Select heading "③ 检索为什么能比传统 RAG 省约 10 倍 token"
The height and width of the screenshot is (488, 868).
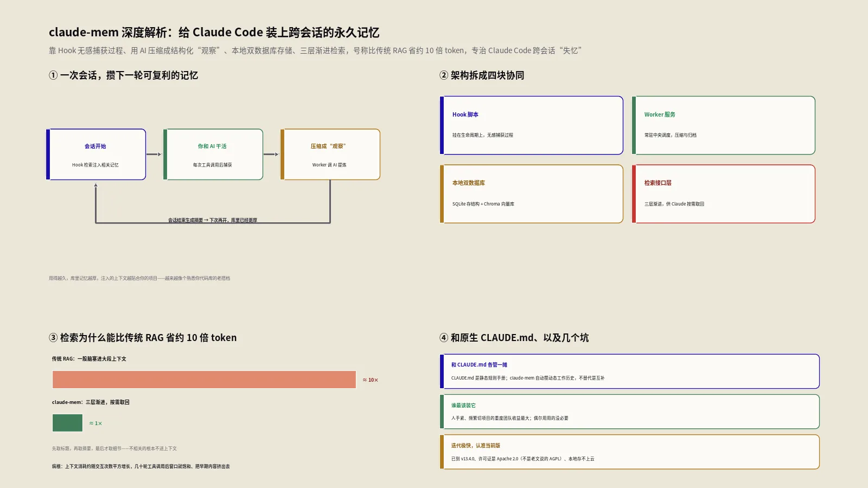(x=143, y=338)
